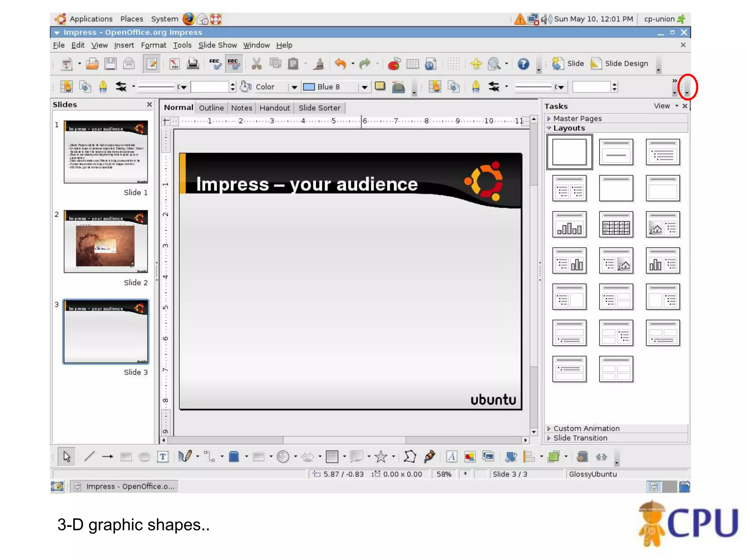Click the Cut scissors icon
This screenshot has width=747, height=560.
point(257,64)
